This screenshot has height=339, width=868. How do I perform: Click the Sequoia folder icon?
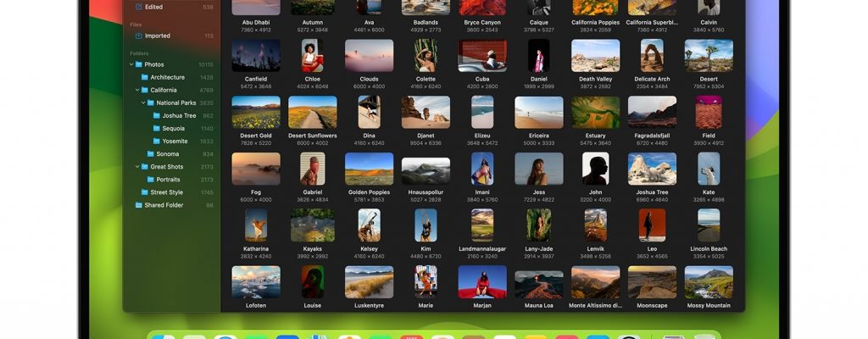pyautogui.click(x=156, y=129)
